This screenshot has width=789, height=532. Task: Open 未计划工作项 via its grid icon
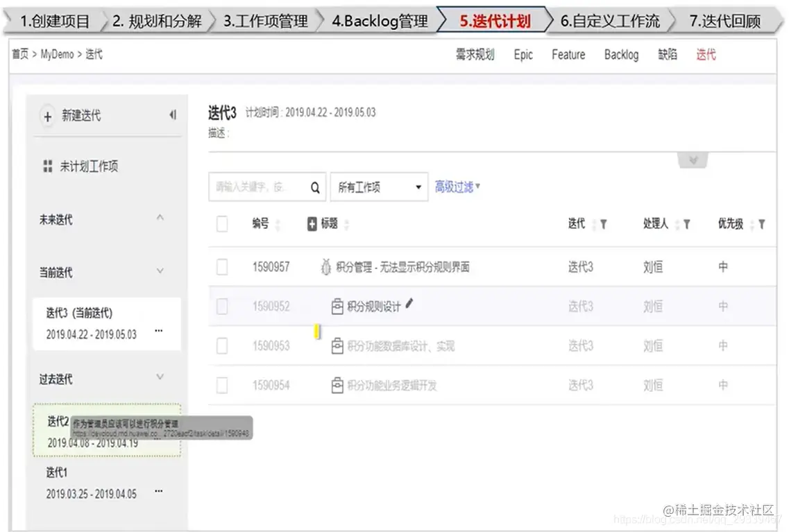click(48, 166)
